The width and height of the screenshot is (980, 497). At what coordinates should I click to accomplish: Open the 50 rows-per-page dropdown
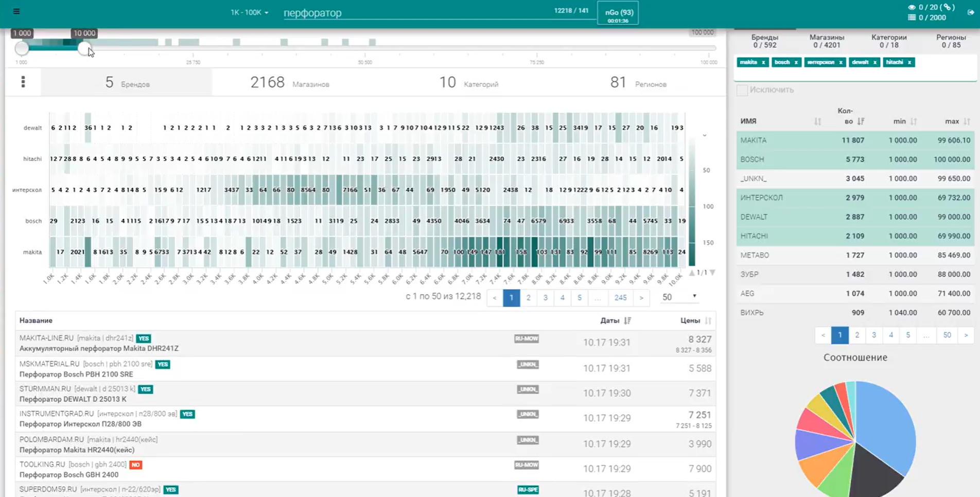(x=679, y=297)
